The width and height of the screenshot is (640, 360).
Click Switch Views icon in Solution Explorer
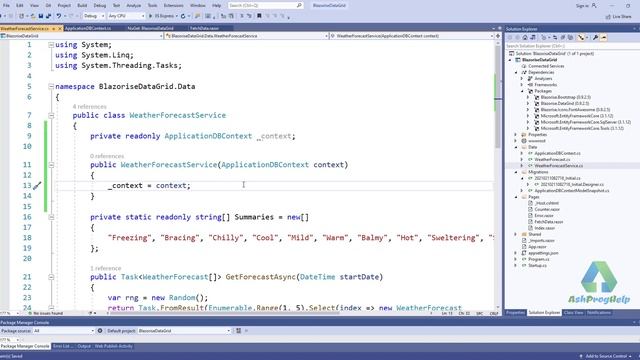pos(533,38)
